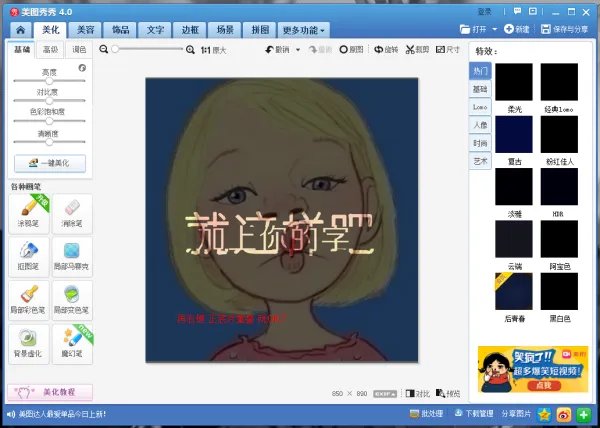Open the 背景虚化 background blur tool
The width and height of the screenshot is (600, 428).
pos(29,344)
